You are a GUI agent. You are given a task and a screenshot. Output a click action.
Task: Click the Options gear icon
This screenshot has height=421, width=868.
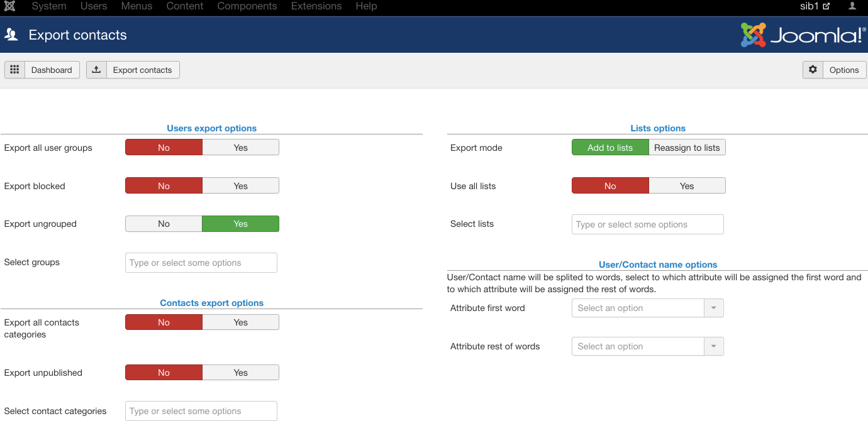point(813,70)
